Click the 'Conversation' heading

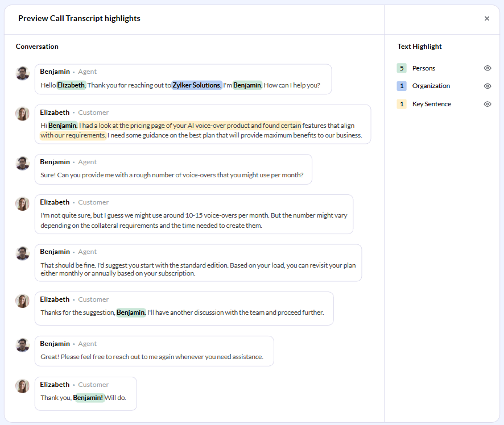coord(37,47)
